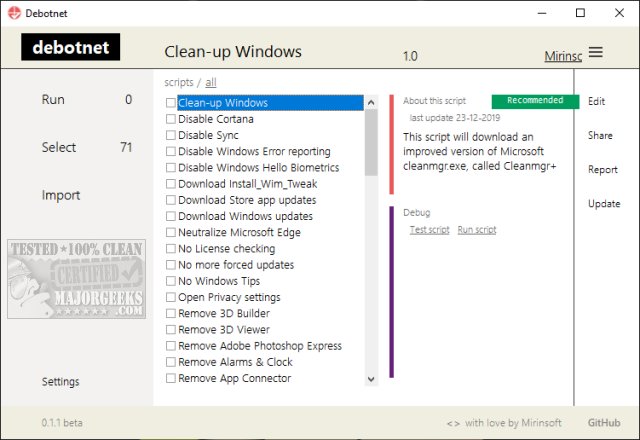Click the 'all' scripts filter link
640x440 pixels.
pos(211,82)
